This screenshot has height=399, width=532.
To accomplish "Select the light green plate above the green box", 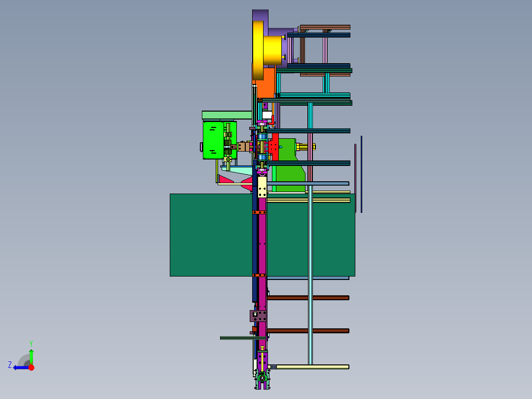I will 227,115.
